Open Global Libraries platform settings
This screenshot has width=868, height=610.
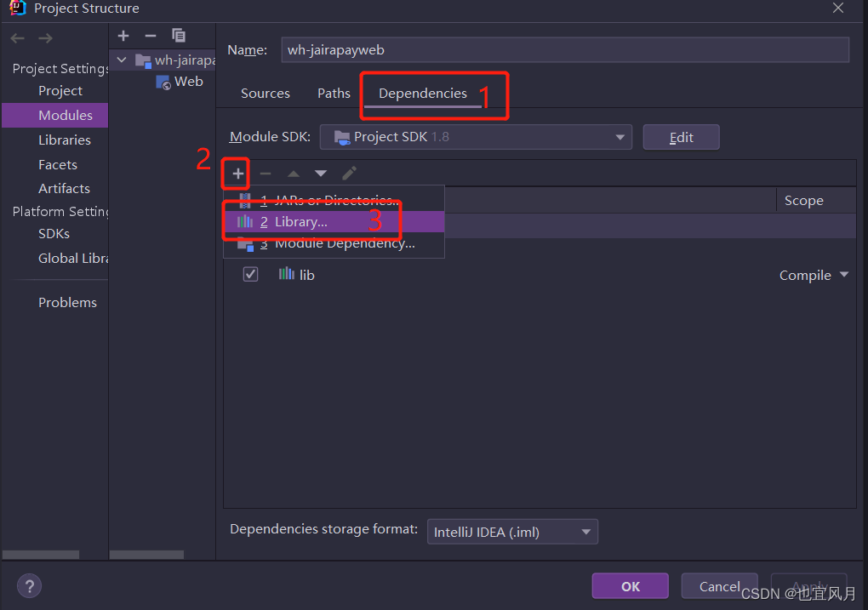point(73,258)
